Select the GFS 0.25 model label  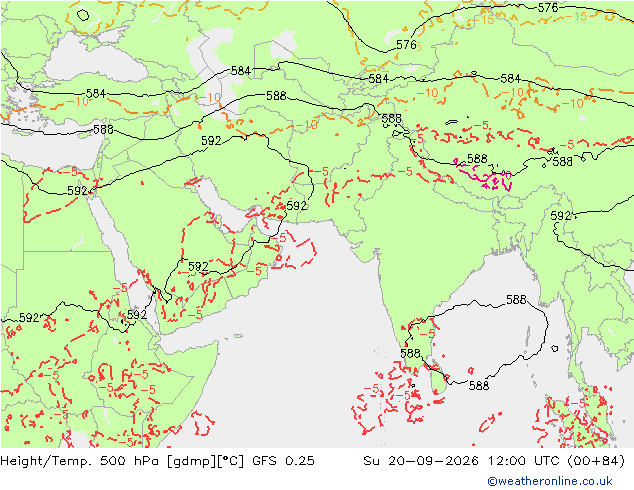click(283, 461)
